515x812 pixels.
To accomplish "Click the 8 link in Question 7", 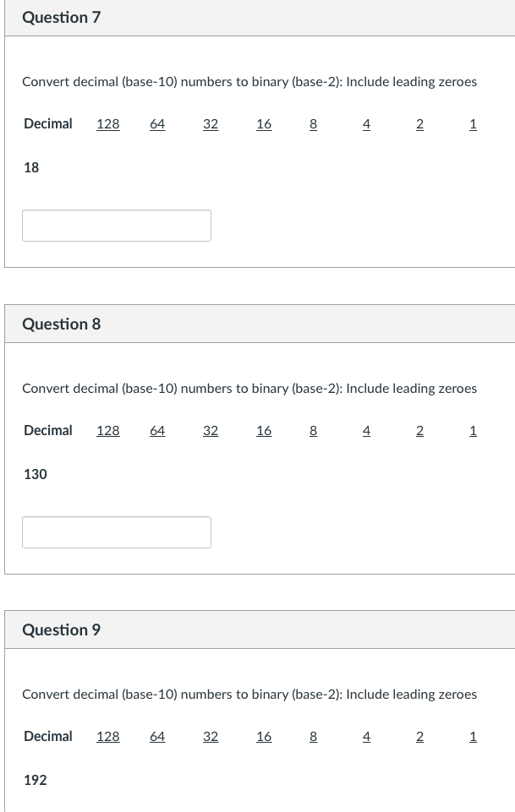I will (x=313, y=123).
